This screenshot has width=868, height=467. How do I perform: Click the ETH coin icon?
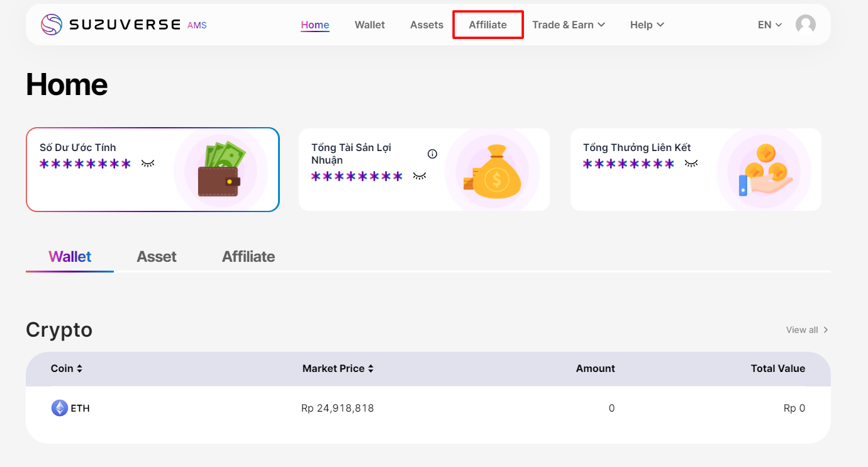click(59, 408)
